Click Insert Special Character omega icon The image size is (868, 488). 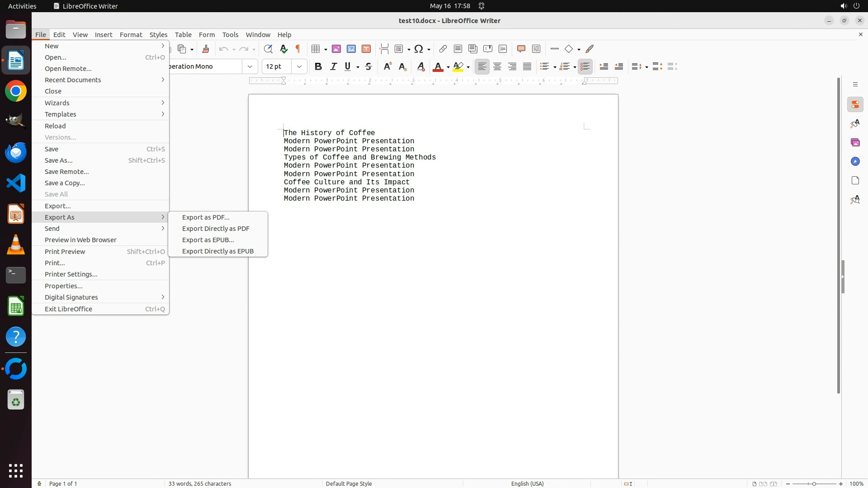(x=419, y=49)
